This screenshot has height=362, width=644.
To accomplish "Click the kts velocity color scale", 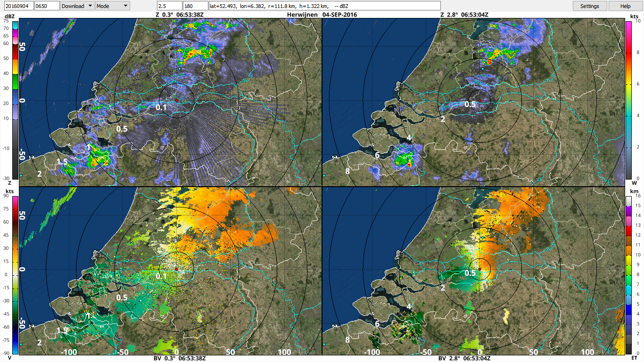I will (x=16, y=275).
